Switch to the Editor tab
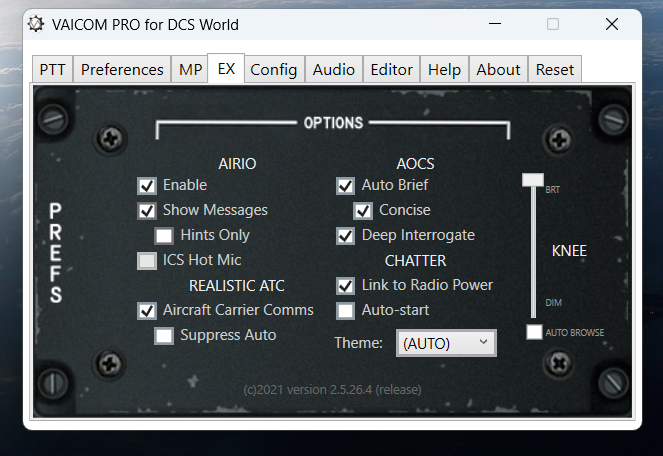The height and width of the screenshot is (456, 663). coord(392,69)
